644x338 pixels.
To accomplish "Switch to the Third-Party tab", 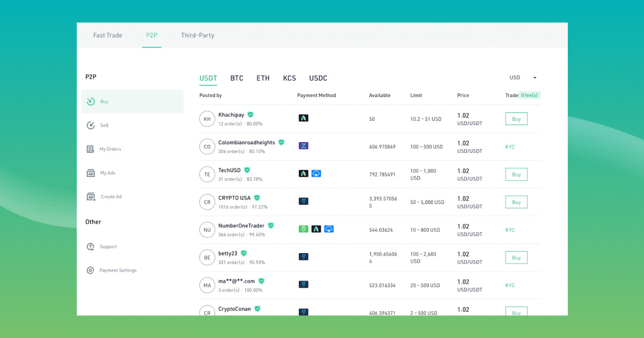I will (197, 35).
